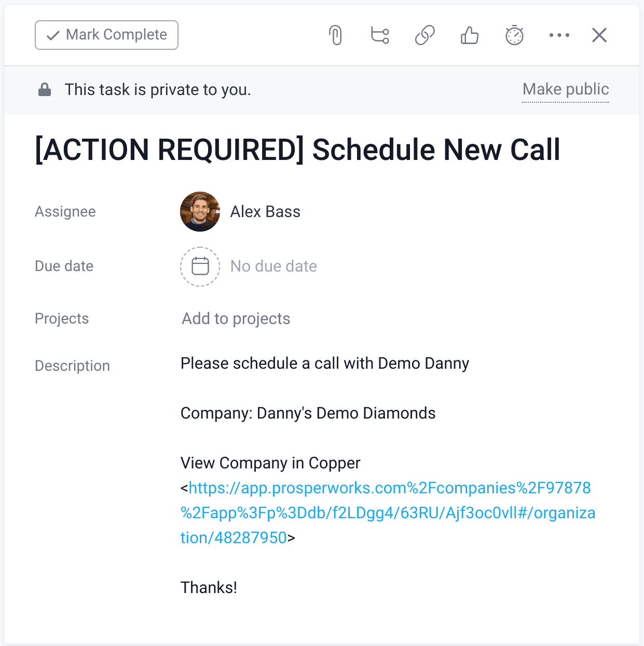Open the three-dot more actions menu
644x646 pixels.
559,35
